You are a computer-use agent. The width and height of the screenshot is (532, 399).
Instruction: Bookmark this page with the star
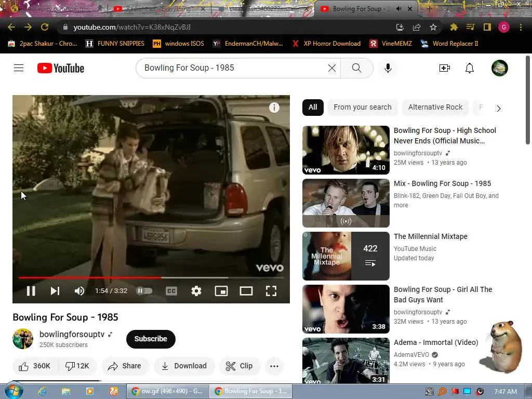click(433, 27)
